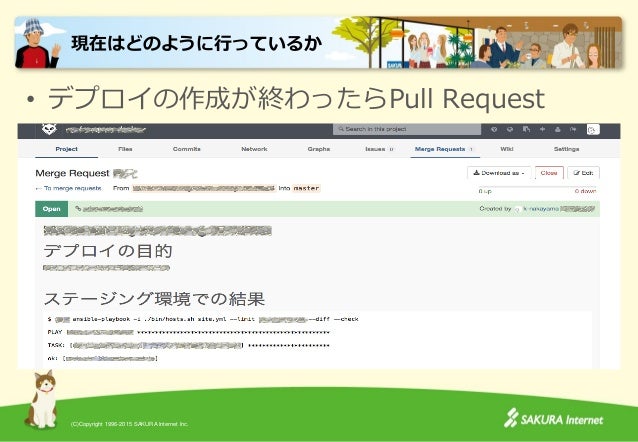This screenshot has width=638, height=442.
Task: Select the Merge Requests tab
Action: pyautogui.click(x=444, y=149)
